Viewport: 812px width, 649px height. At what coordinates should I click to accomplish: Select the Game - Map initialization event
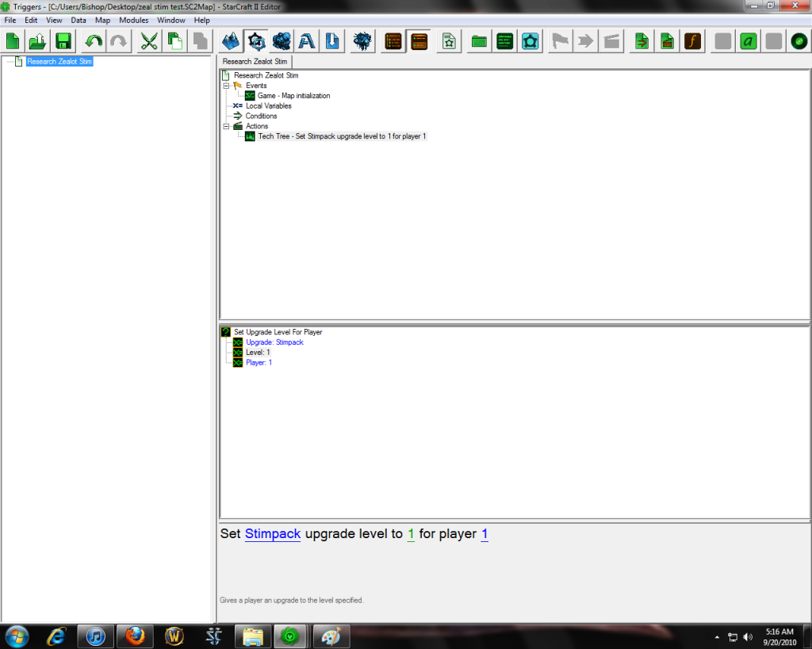293,96
